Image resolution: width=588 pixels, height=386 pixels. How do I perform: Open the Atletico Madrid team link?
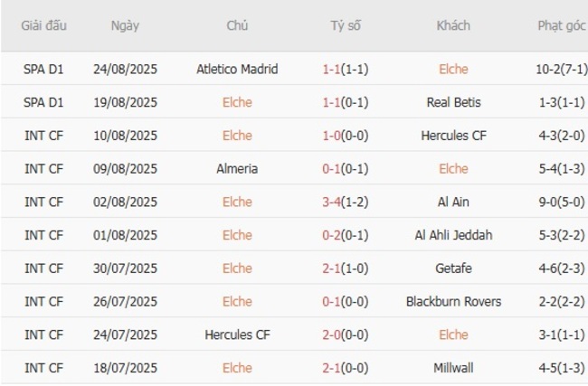[237, 69]
